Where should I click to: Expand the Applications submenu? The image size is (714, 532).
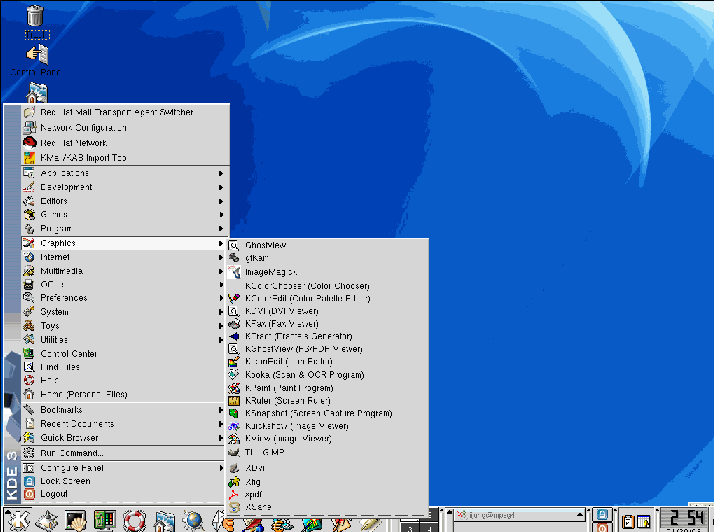tap(123, 173)
